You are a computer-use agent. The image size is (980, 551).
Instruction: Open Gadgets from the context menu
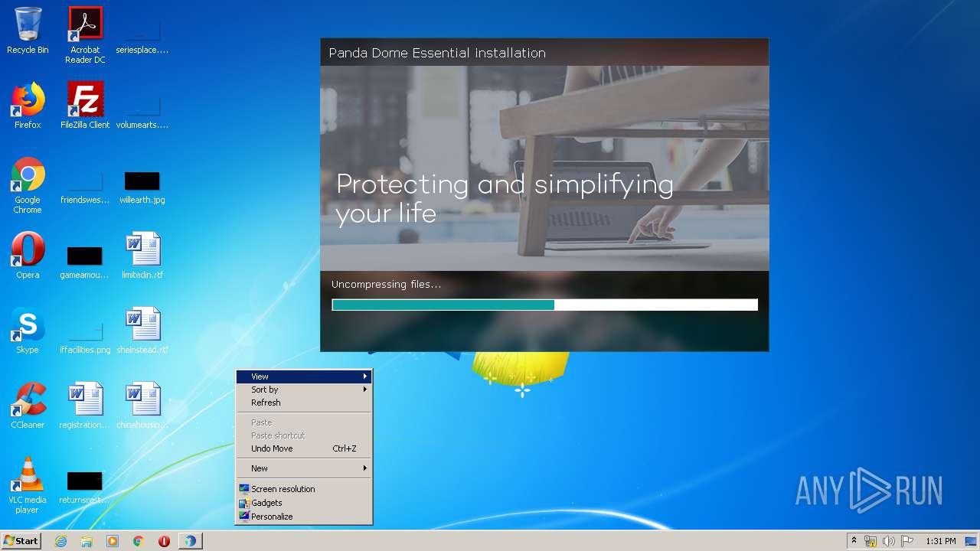[x=304, y=503]
